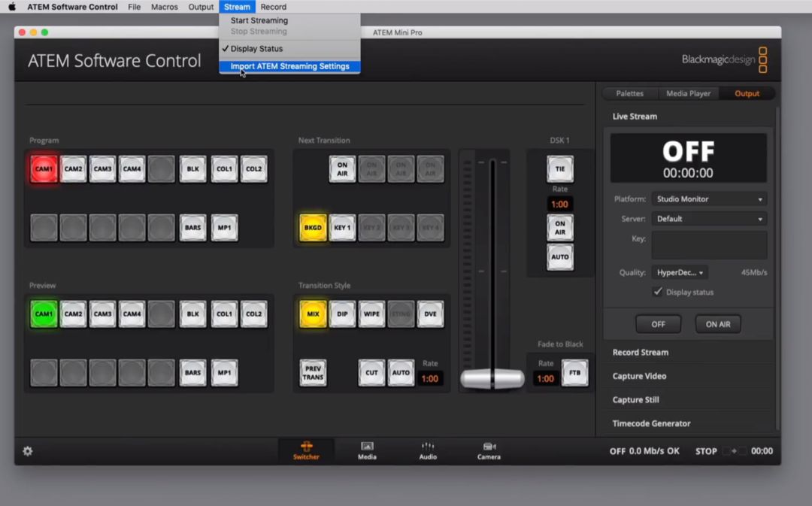812x506 pixels.
Task: Expand the Capture Video section
Action: (639, 376)
